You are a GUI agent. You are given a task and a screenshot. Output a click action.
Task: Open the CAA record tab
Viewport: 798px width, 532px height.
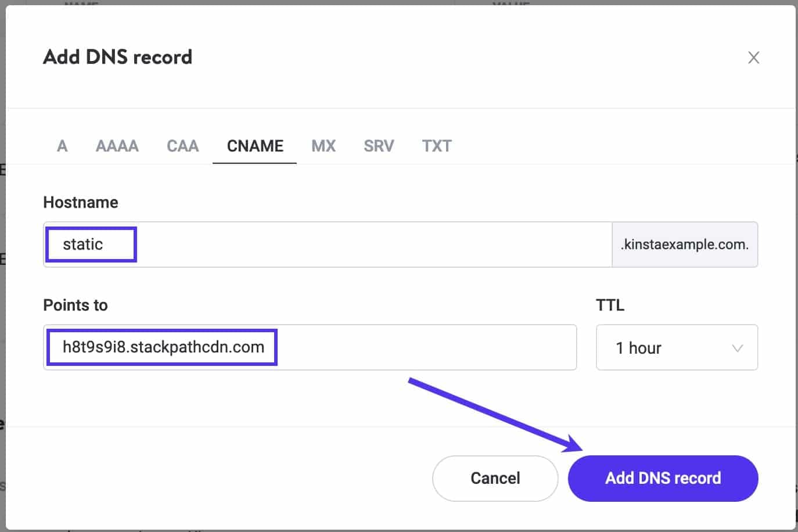pyautogui.click(x=182, y=146)
